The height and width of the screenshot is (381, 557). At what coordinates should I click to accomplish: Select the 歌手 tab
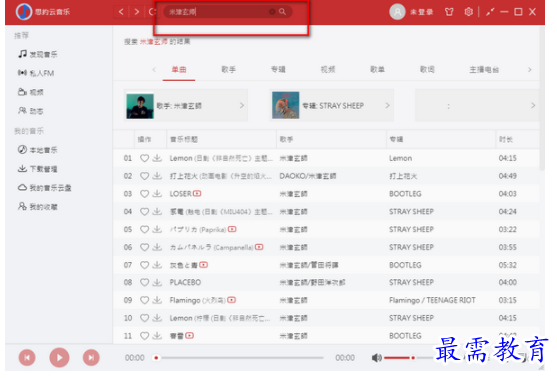[x=228, y=70]
